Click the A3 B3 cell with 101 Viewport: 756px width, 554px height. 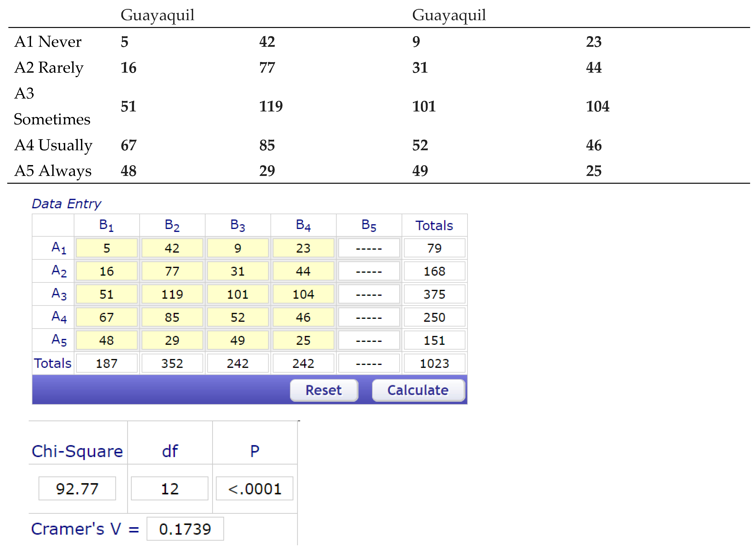coord(238,294)
